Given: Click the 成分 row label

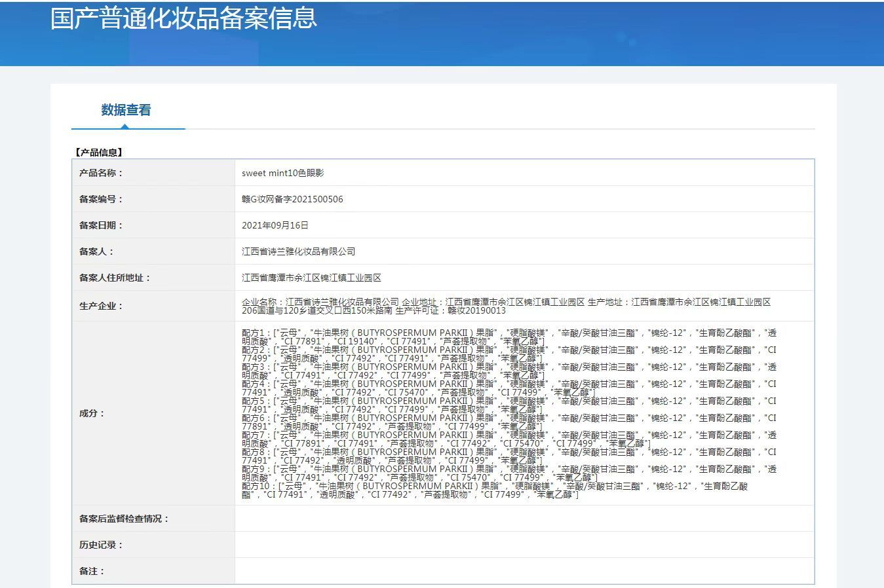Looking at the screenshot, I should point(92,413).
